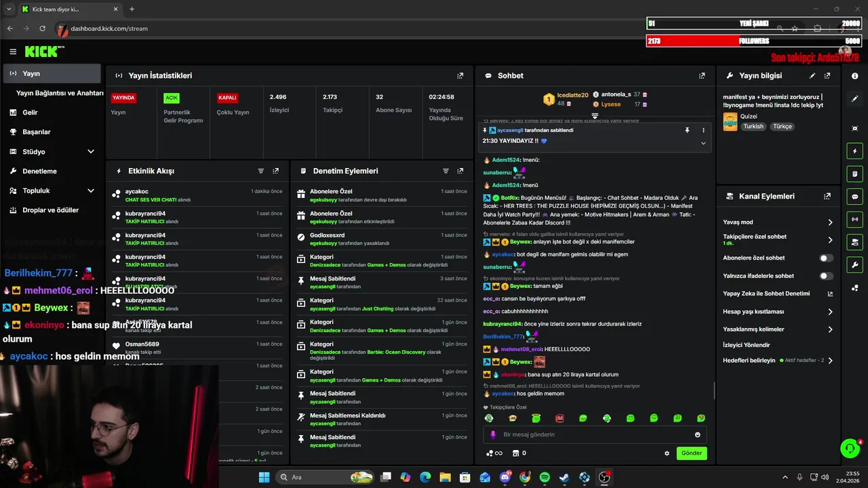
Task: Click the chat panel scrollbar thumb
Action: click(715, 391)
